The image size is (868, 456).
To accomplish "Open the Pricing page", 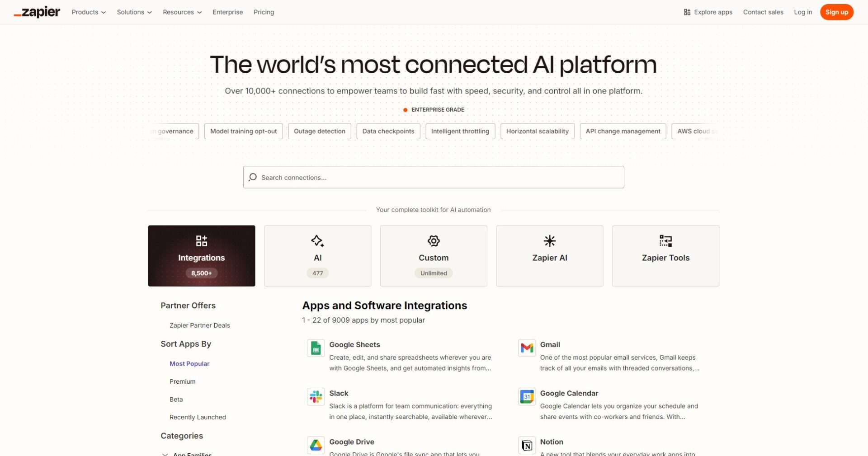I will (x=264, y=12).
